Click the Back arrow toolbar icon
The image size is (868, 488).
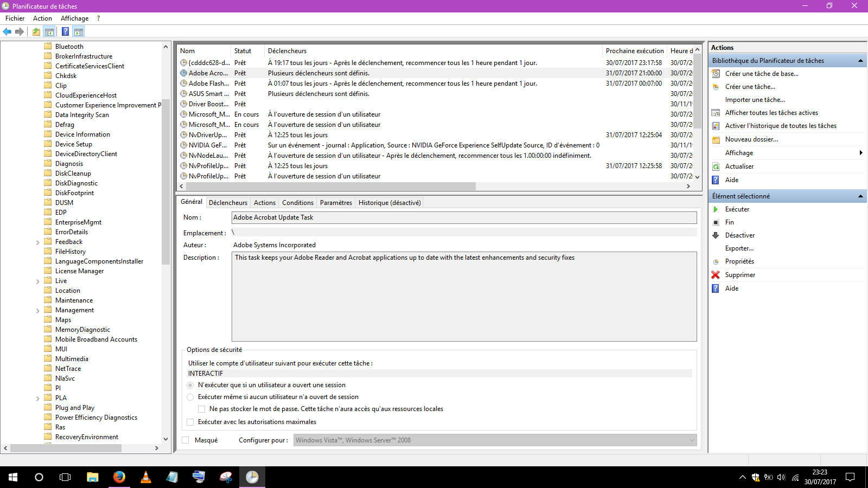coord(7,31)
